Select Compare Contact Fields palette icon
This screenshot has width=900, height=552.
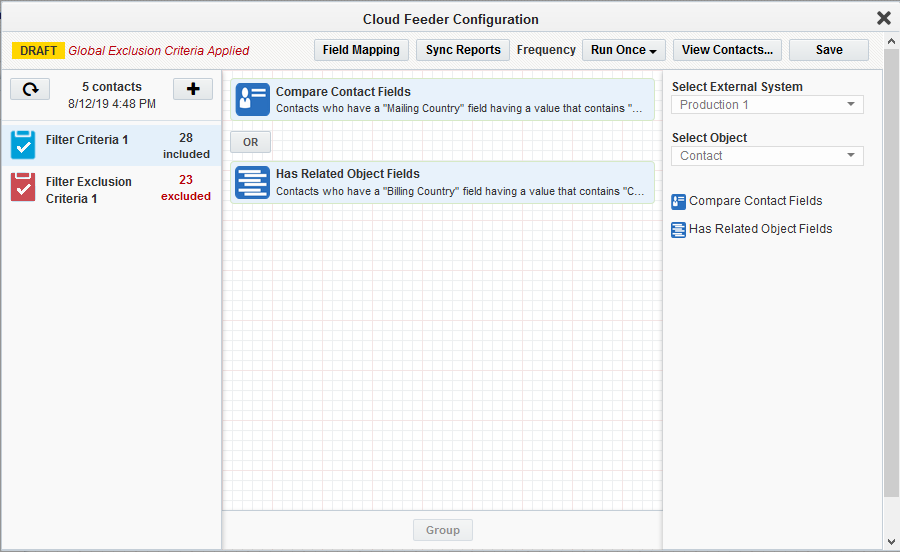pyautogui.click(x=679, y=201)
